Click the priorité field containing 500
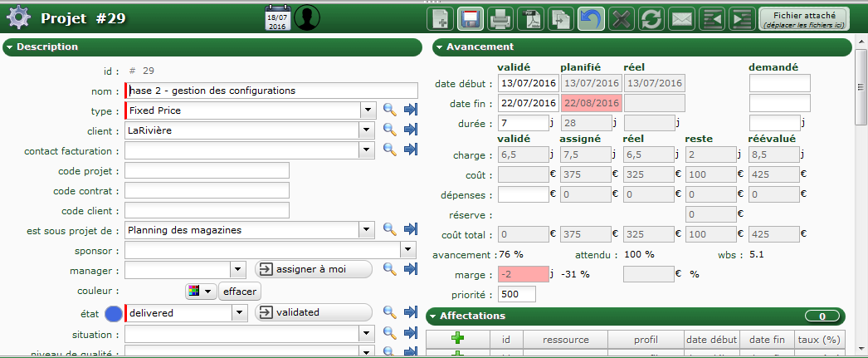This screenshot has width=868, height=358. point(516,294)
